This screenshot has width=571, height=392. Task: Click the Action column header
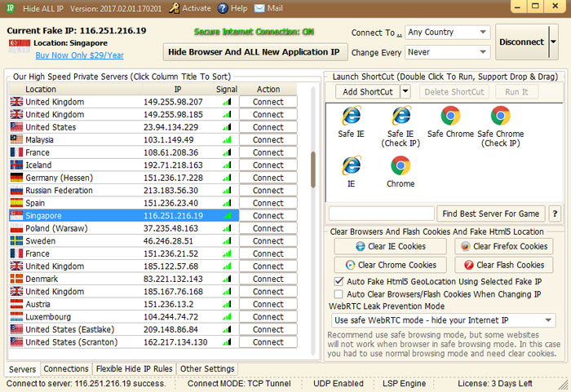point(268,89)
